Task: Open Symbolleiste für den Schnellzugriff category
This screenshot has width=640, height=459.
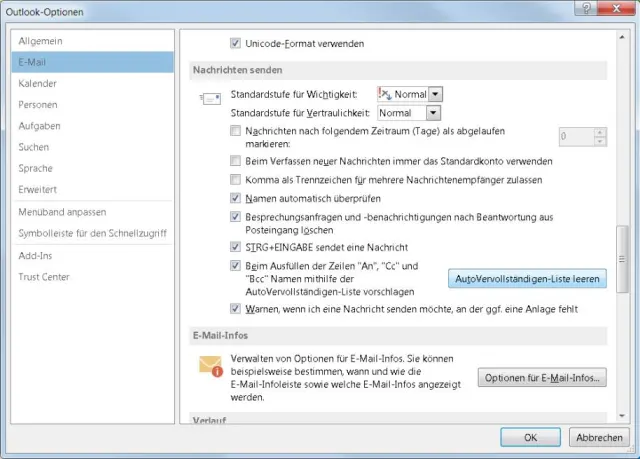Action: (x=92, y=233)
